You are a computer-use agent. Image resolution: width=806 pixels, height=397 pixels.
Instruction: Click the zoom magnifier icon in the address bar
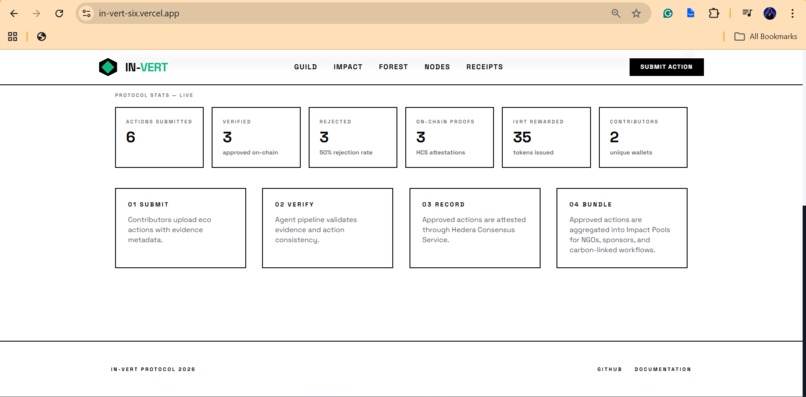click(x=615, y=14)
